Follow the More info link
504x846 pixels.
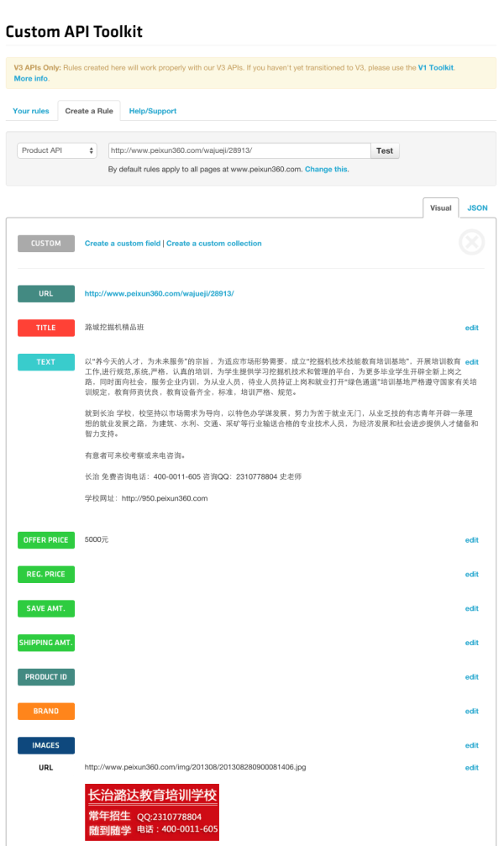click(x=31, y=79)
